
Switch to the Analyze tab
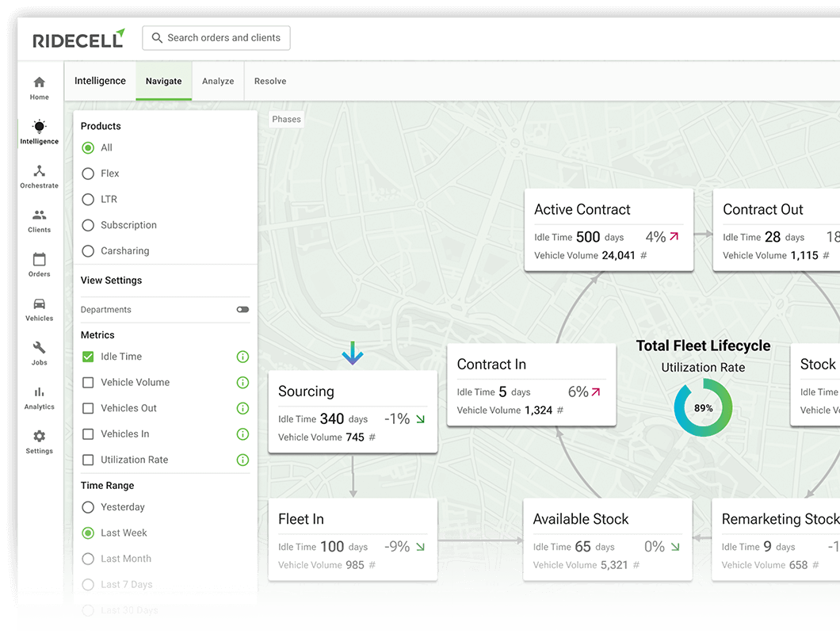[218, 81]
